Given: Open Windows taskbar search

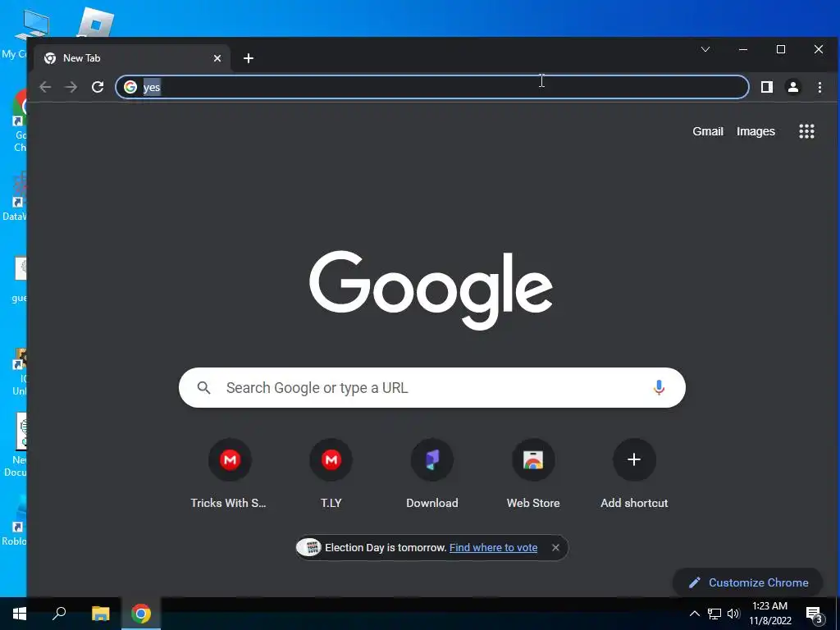Looking at the screenshot, I should [x=59, y=614].
